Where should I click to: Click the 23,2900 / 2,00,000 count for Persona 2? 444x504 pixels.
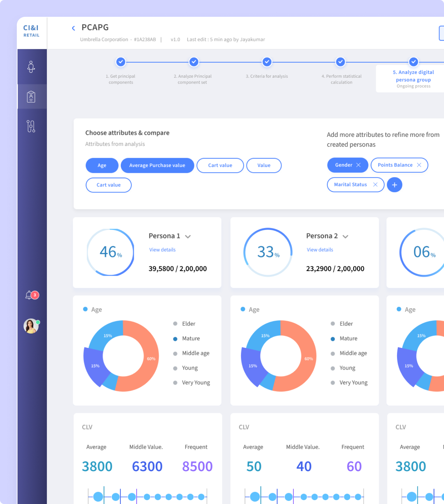pyautogui.click(x=335, y=268)
